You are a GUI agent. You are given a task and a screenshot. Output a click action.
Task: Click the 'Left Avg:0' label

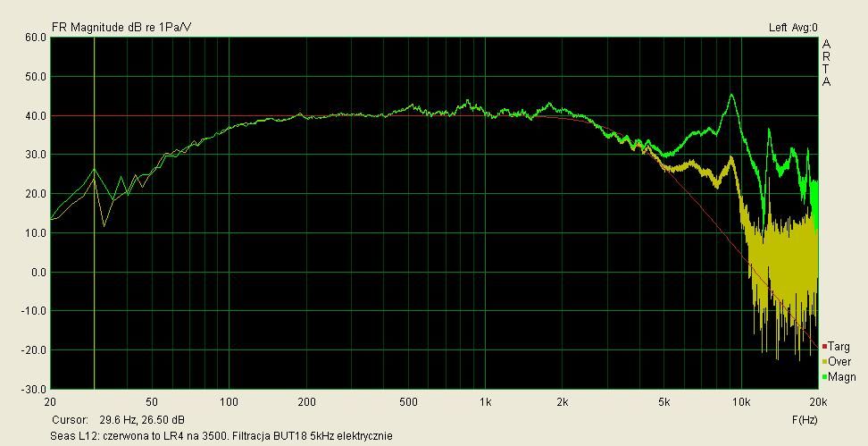click(793, 27)
